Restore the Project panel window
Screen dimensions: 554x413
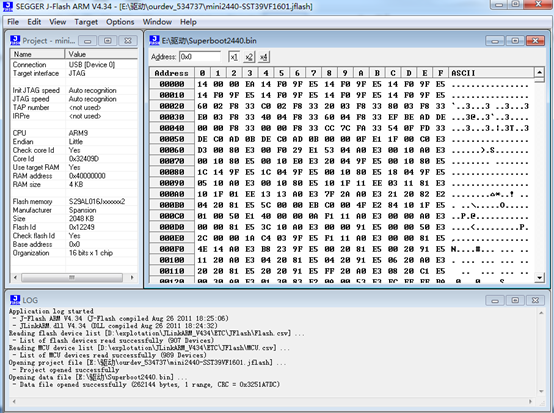[x=107, y=41]
